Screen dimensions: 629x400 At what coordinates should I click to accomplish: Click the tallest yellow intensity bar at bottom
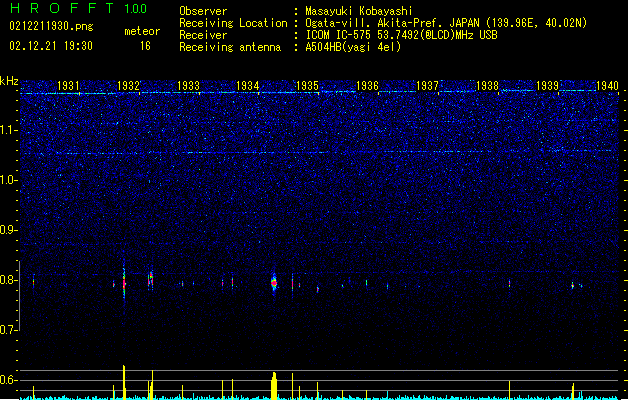[124, 382]
